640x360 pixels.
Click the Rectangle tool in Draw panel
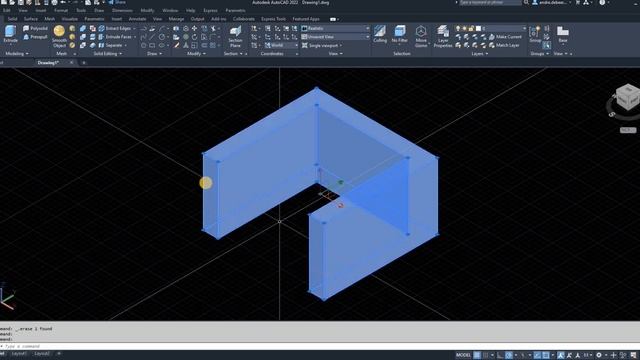point(152,45)
